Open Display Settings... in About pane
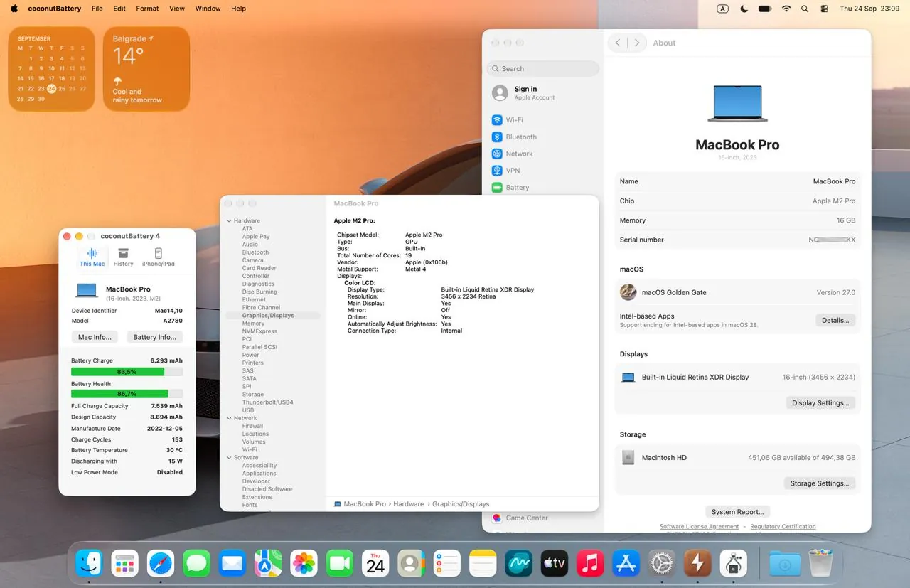The image size is (910, 588). point(820,403)
